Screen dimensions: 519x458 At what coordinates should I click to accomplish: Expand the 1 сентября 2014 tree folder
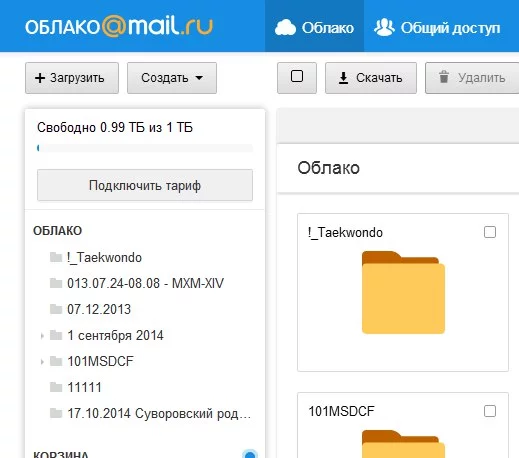click(x=42, y=336)
